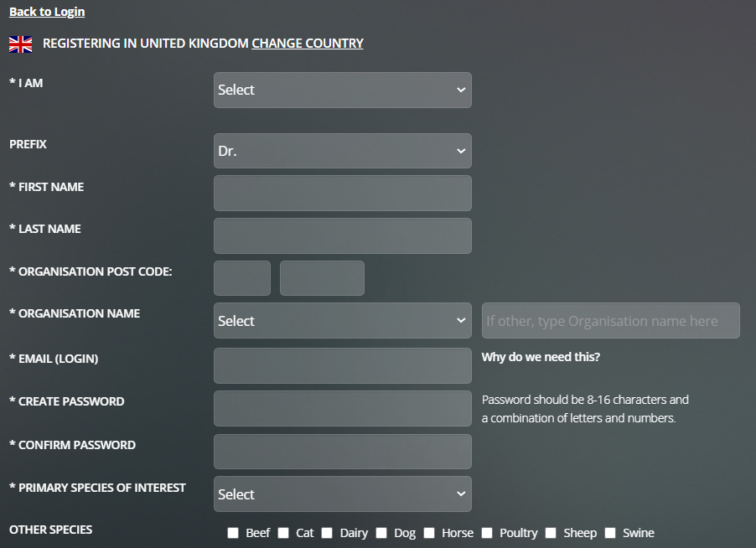
Task: Select the Dog checkbox
Action: [381, 533]
